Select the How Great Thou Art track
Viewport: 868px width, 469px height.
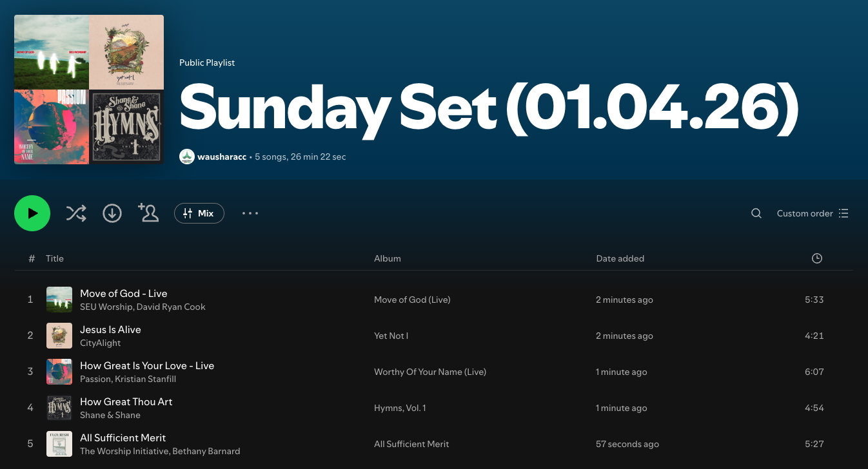[x=126, y=401]
